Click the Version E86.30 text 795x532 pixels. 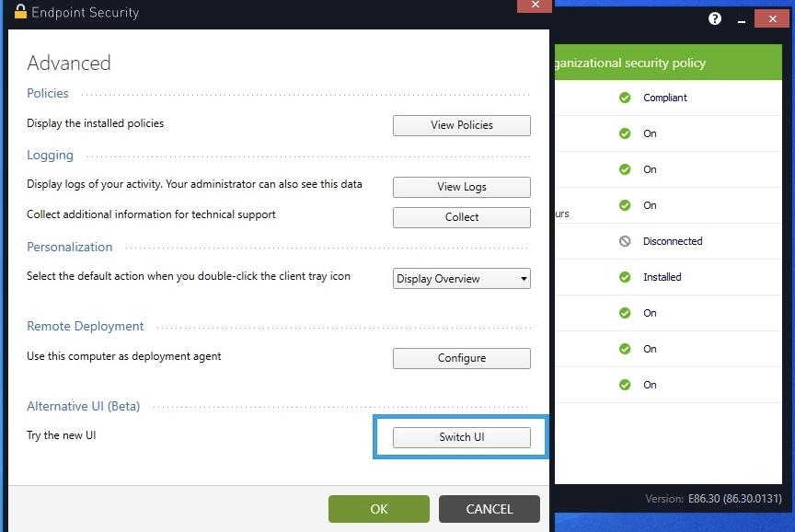713,499
